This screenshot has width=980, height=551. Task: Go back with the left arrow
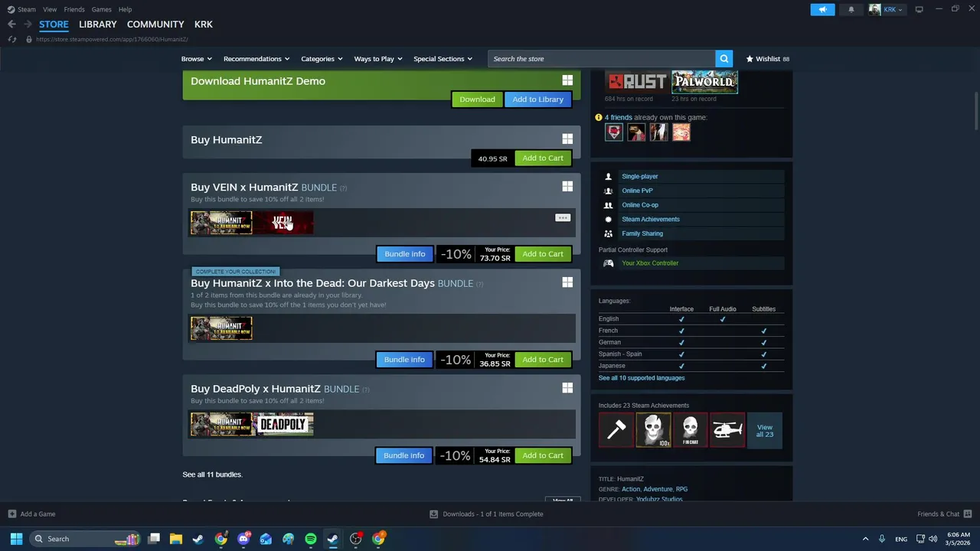coord(11,24)
